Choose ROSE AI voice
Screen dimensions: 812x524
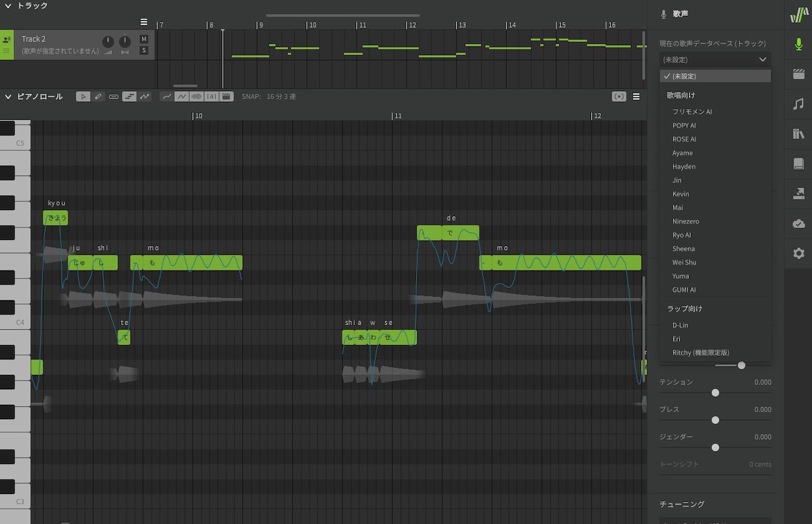684,139
